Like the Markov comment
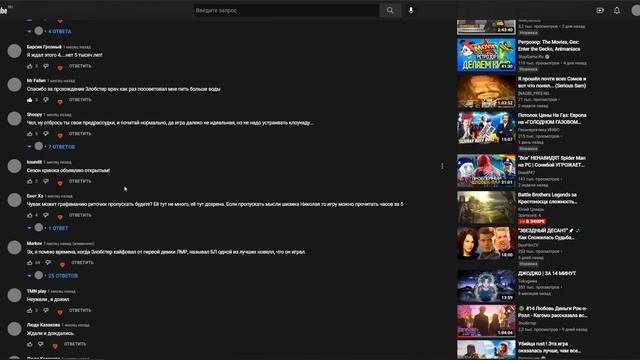The height and width of the screenshot is (360, 640). pyautogui.click(x=29, y=262)
